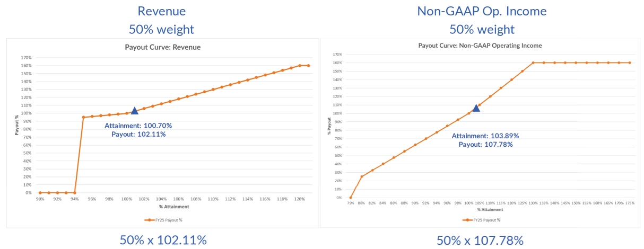Click the 120% x-axis label on Revenue chart

[x=300, y=199]
